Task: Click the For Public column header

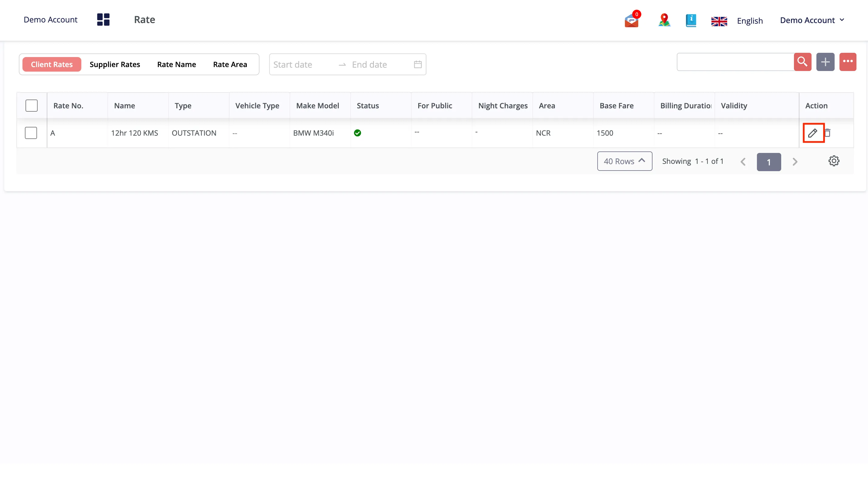Action: click(x=442, y=106)
